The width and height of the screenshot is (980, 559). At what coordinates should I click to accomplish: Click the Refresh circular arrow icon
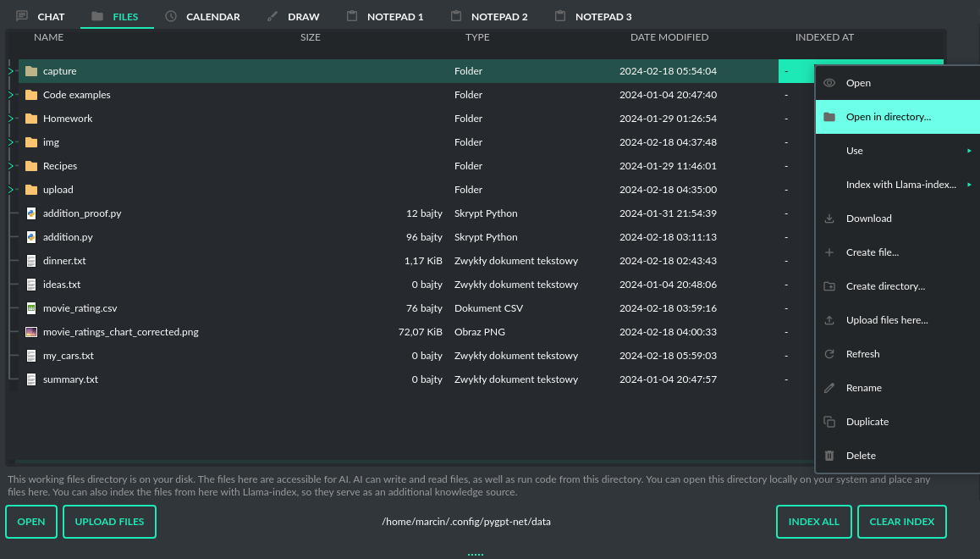click(829, 354)
